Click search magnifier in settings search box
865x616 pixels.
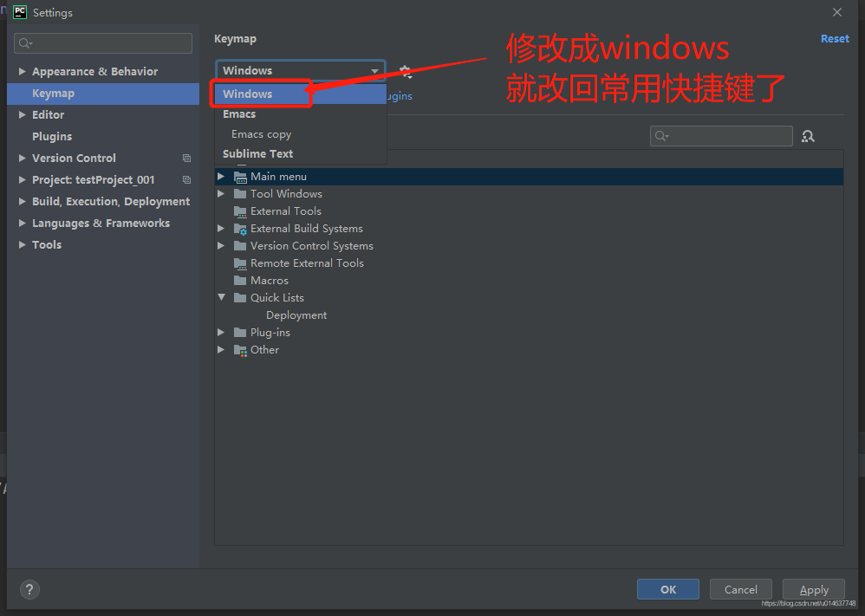pyautogui.click(x=25, y=43)
